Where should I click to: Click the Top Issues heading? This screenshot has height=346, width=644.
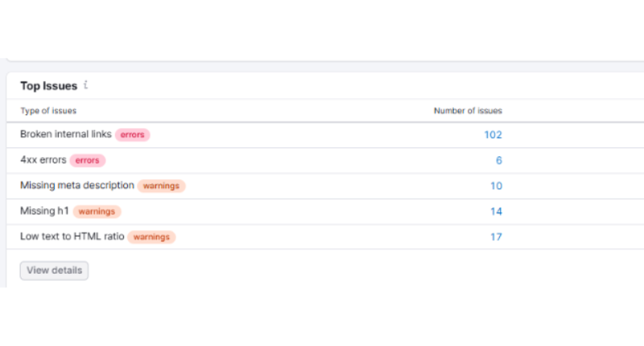tap(48, 86)
